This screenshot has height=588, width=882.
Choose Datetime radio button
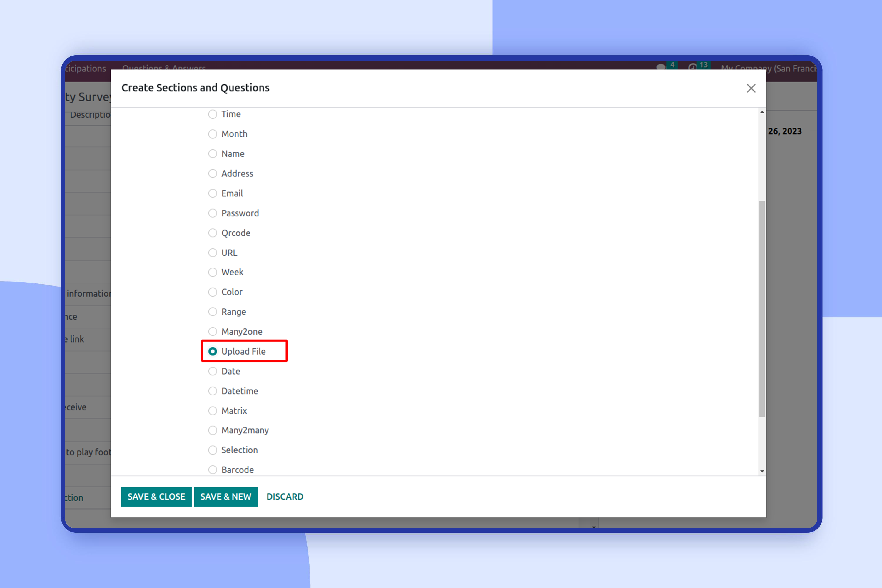pyautogui.click(x=213, y=391)
